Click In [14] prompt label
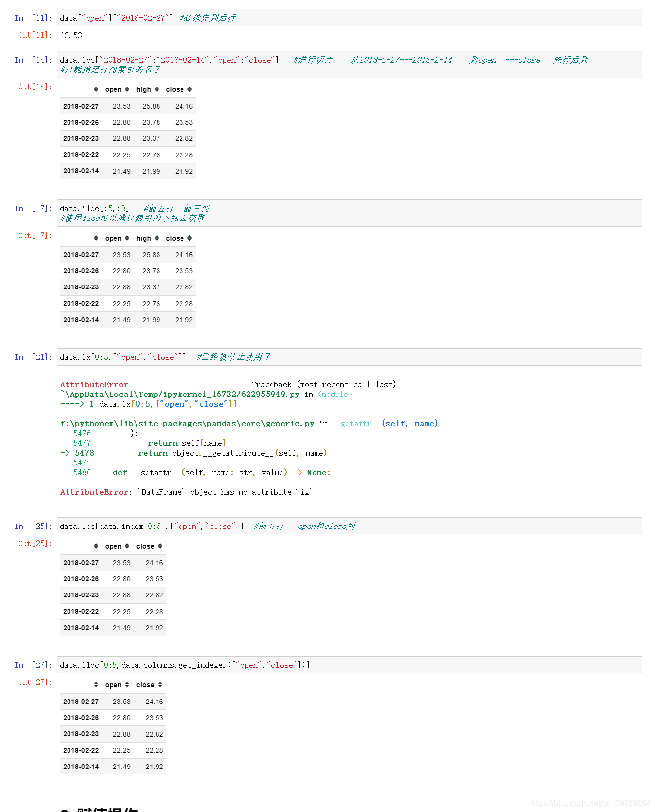The height and width of the screenshot is (812, 655). click(33, 60)
